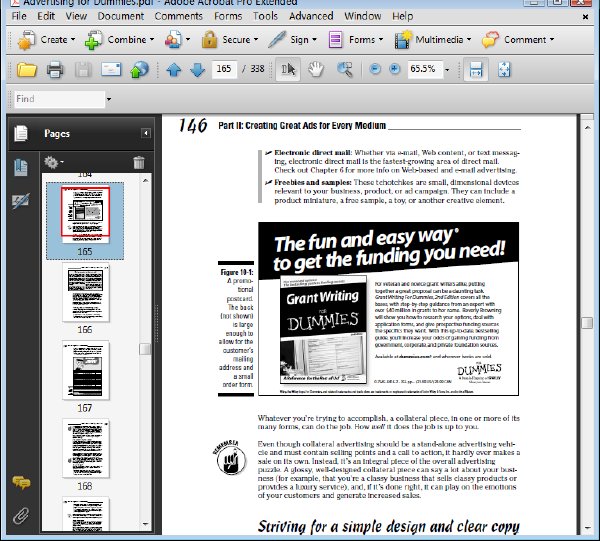
Task: Click the Zoom Out minus button
Action: [375, 69]
